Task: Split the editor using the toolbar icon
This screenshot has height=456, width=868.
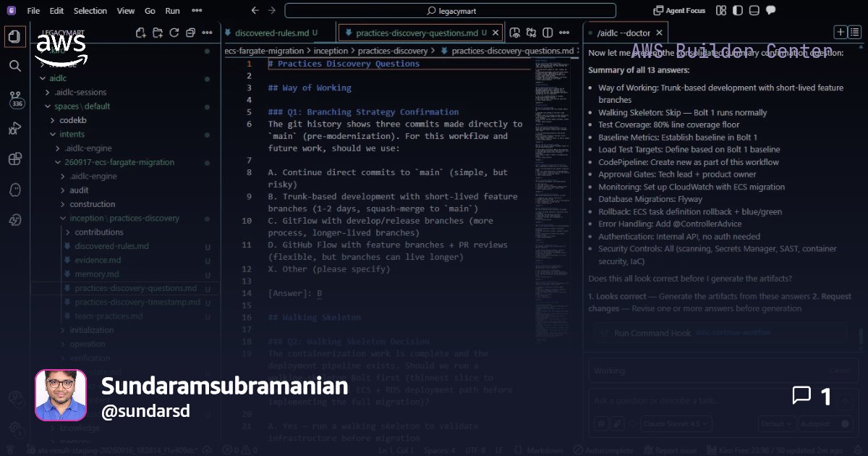Action: [548, 33]
